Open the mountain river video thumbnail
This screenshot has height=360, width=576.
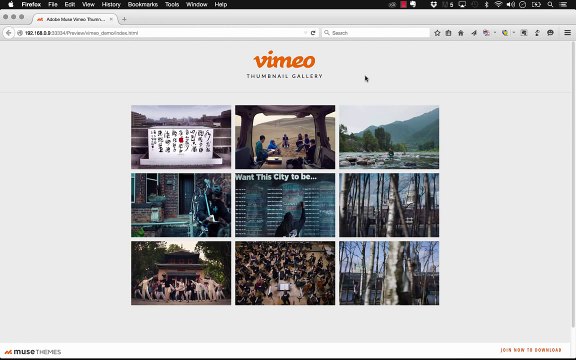(389, 137)
